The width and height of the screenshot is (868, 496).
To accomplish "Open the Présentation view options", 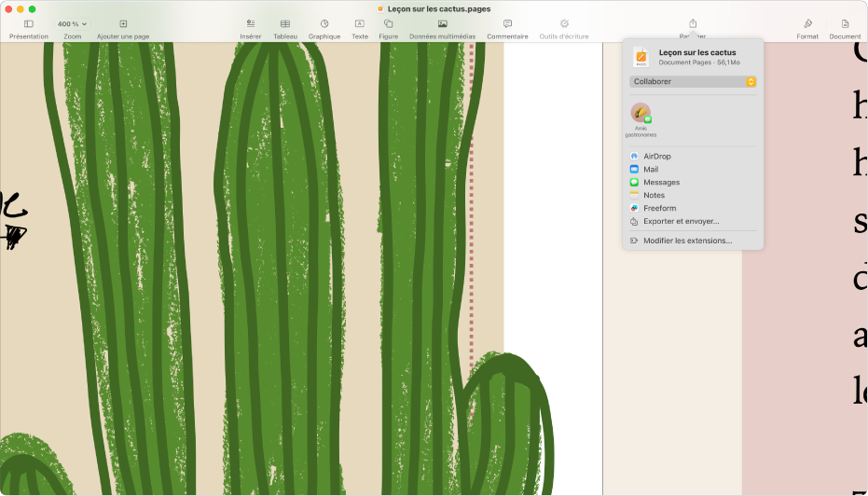I will [28, 28].
